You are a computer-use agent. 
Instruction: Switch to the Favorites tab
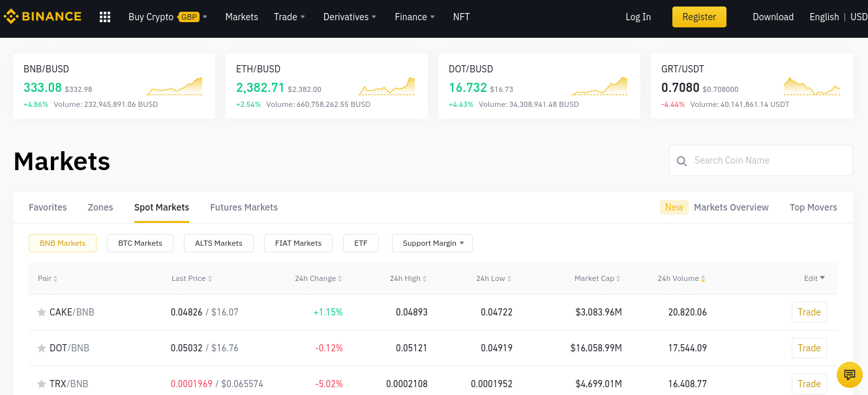pyautogui.click(x=48, y=207)
